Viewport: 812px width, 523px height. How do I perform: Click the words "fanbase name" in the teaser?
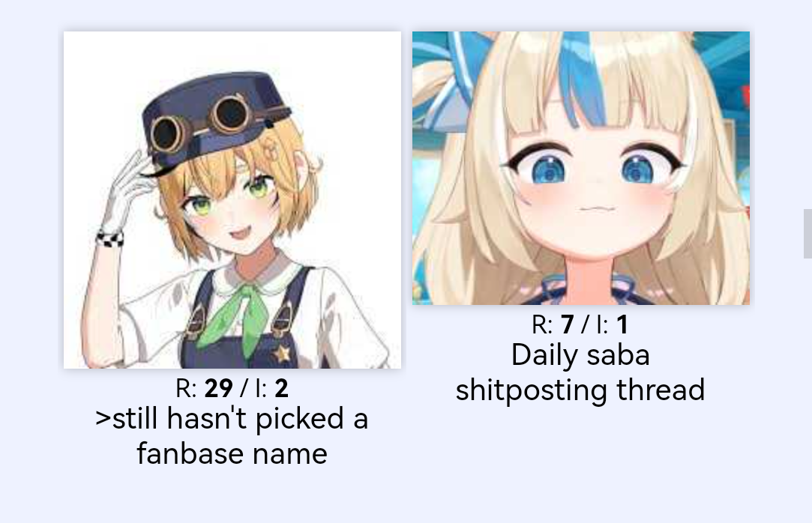232,453
